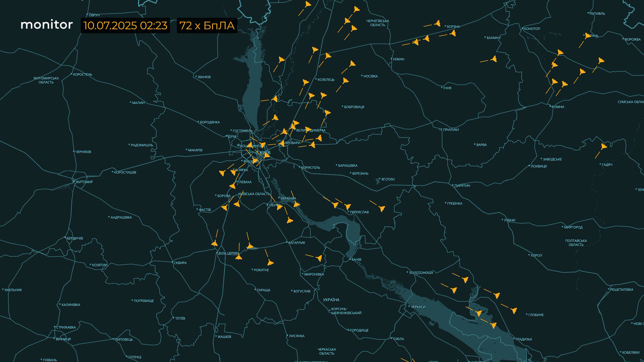644x362 pixels.
Task: Click the monitor logo
Action: [47, 25]
